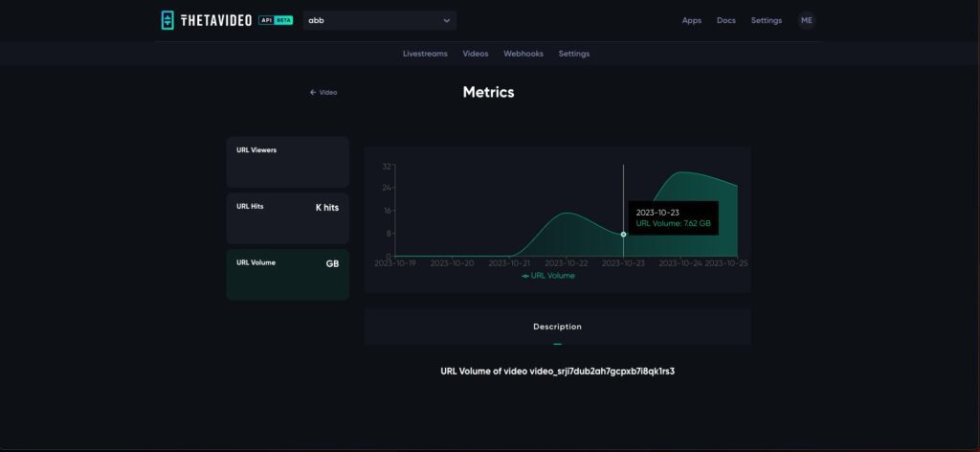Screen dimensions: 980x452
Task: Click the 2023-10-22 axis label
Action: coord(567,263)
